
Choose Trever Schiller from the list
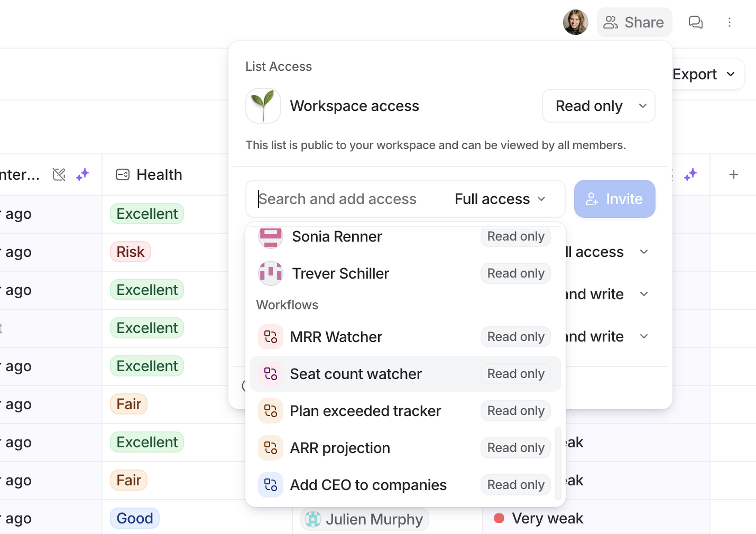tap(340, 273)
